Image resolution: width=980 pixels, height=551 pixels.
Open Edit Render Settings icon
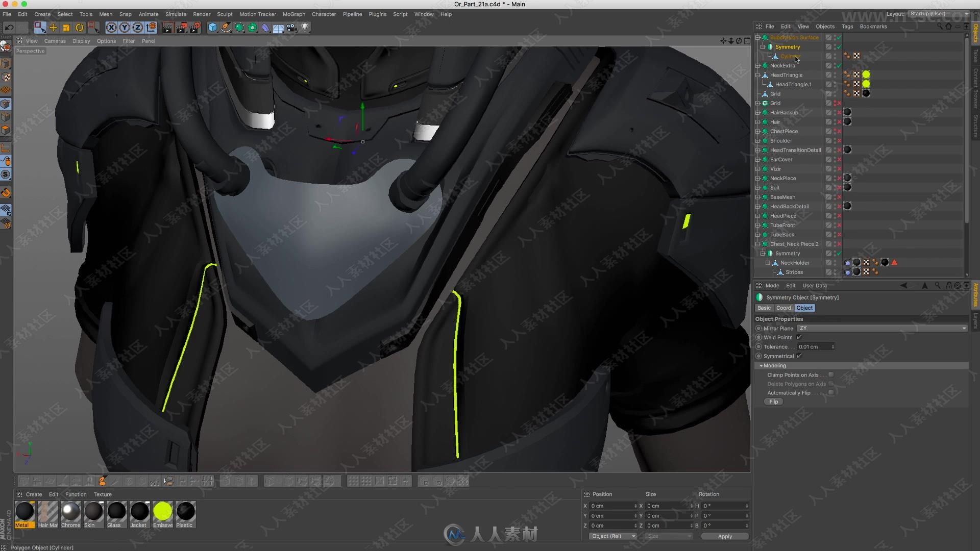point(195,28)
